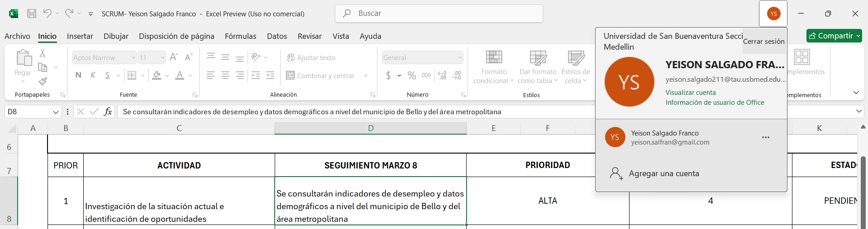Click the Save disk icon
Screen dimensions: 868x229
click(32, 14)
